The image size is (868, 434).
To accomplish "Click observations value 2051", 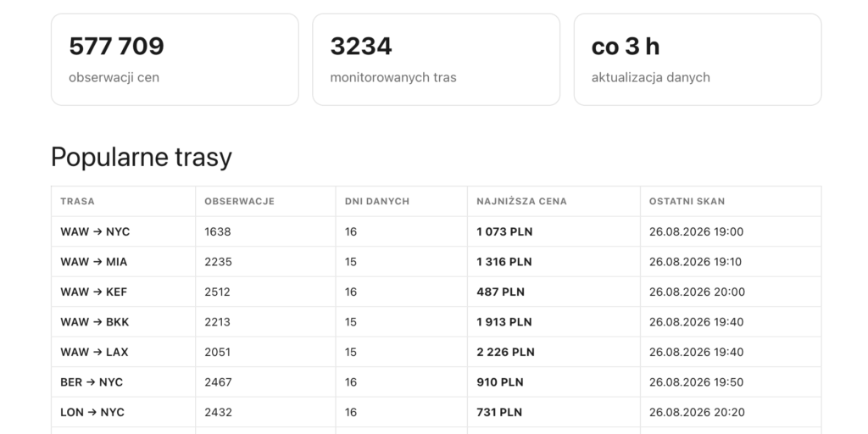I will point(218,352).
